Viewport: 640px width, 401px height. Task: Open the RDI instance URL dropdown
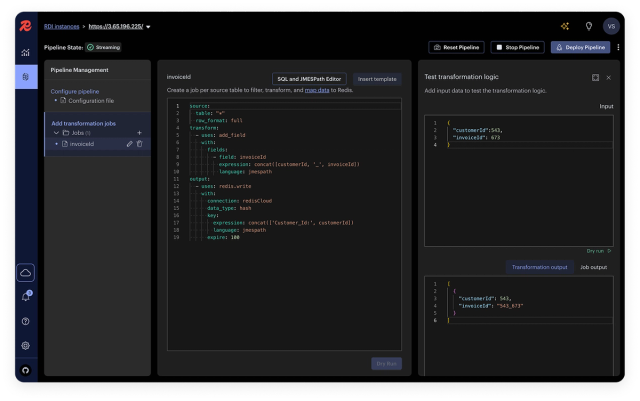coord(148,27)
